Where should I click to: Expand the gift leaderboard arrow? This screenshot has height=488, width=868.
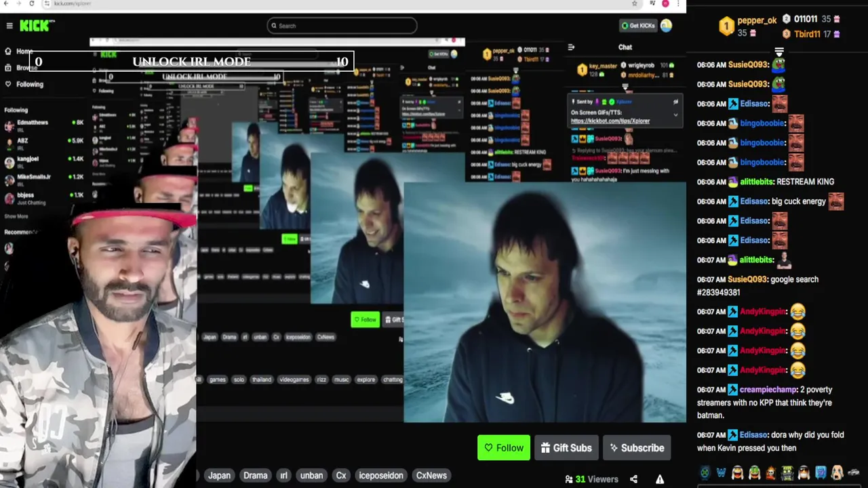click(x=779, y=52)
